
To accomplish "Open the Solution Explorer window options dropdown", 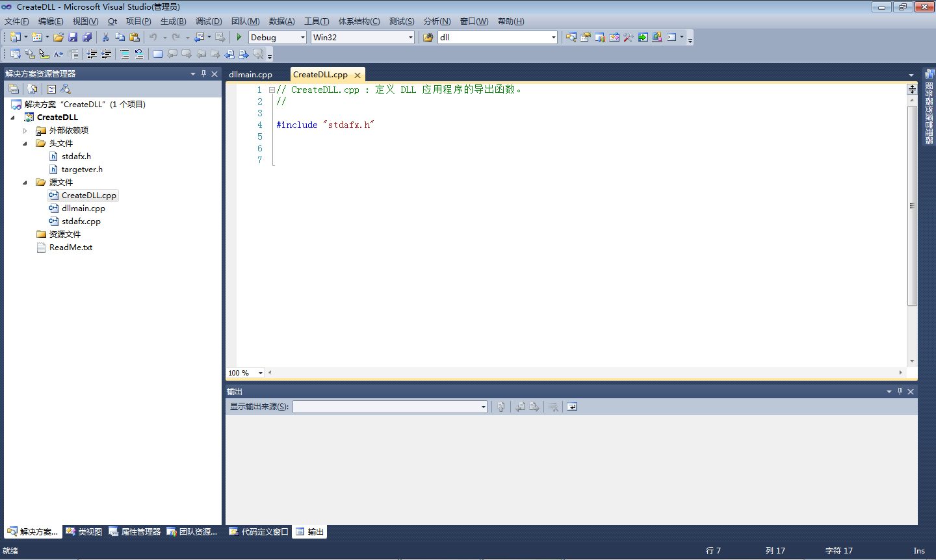I will (193, 73).
